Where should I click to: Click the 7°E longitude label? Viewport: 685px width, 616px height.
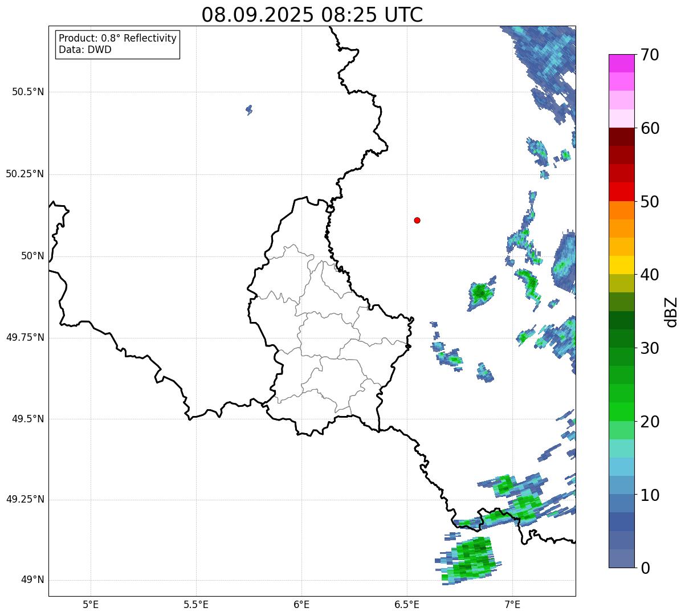coord(512,604)
